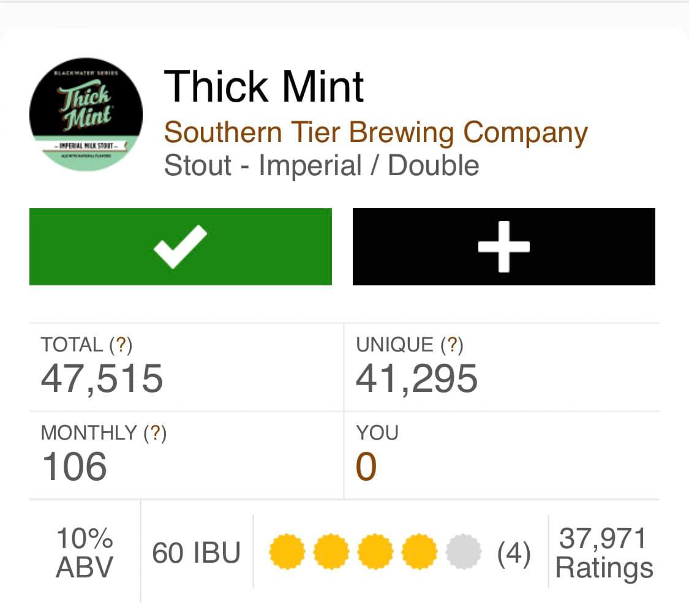Tap the green check-in checkmark button

181,246
